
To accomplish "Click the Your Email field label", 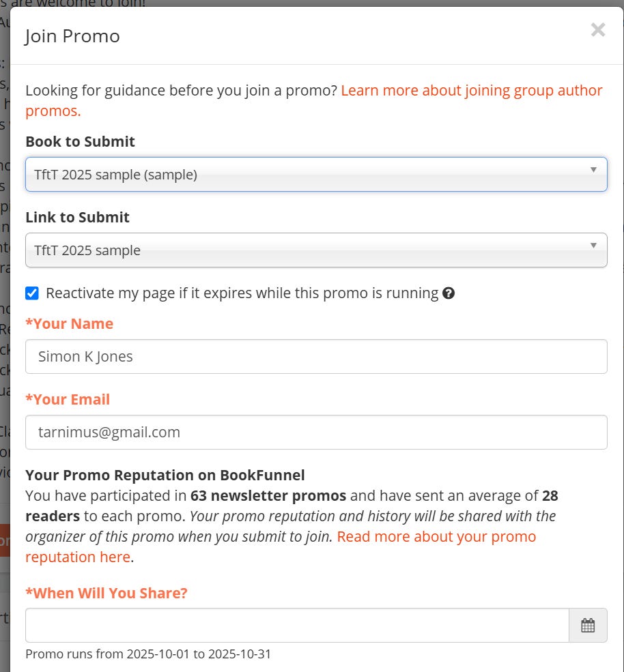I will [x=68, y=399].
